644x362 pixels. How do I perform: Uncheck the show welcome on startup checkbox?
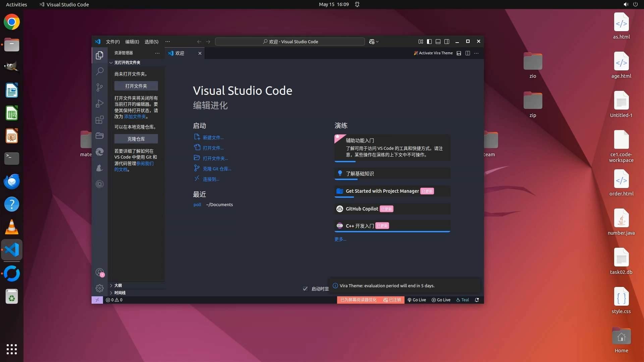click(x=305, y=289)
